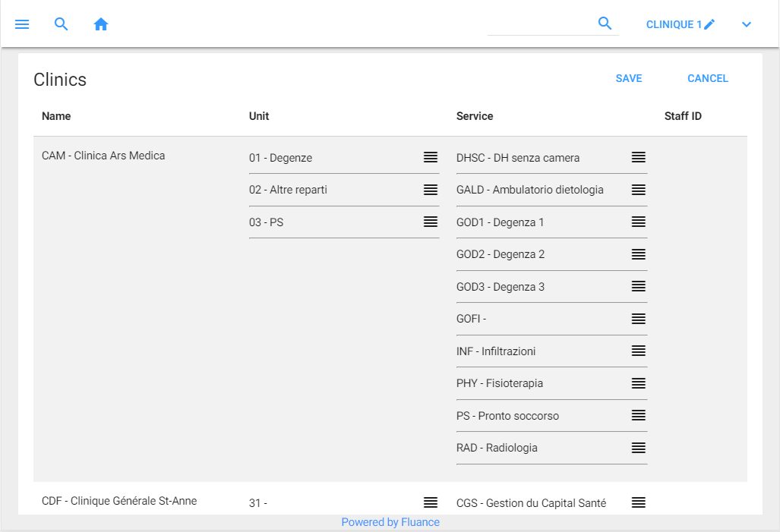Viewport: 780px width, 532px height.
Task: Click the left search magnifier icon
Action: tap(62, 24)
